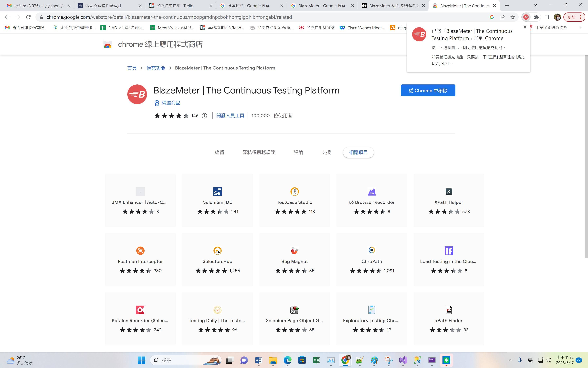
Task: Open the SelectorsHub extension icon
Action: point(217,251)
